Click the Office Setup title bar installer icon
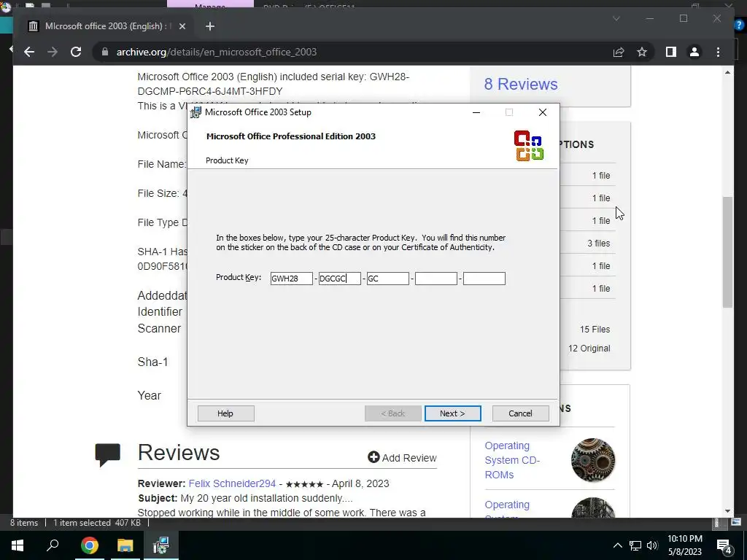Image resolution: width=747 pixels, height=560 pixels. [x=196, y=112]
